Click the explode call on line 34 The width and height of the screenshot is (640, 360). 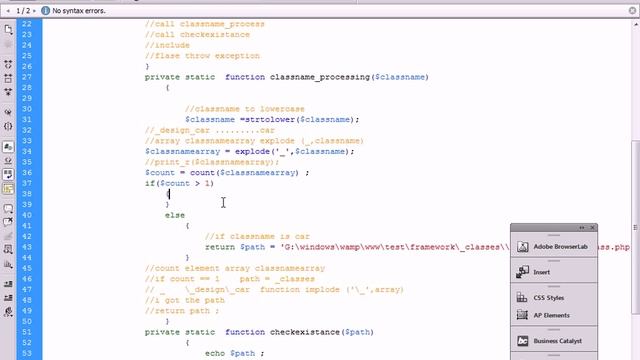pyautogui.click(x=252, y=151)
